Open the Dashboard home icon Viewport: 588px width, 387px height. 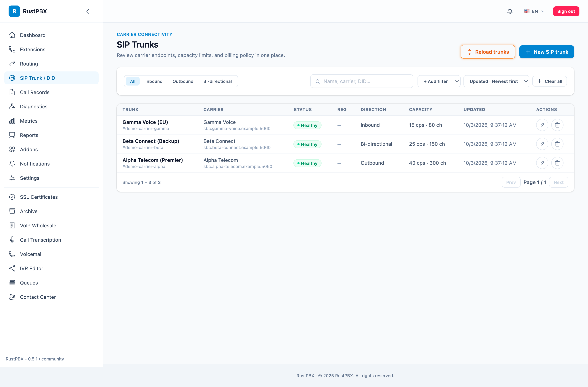(12, 35)
